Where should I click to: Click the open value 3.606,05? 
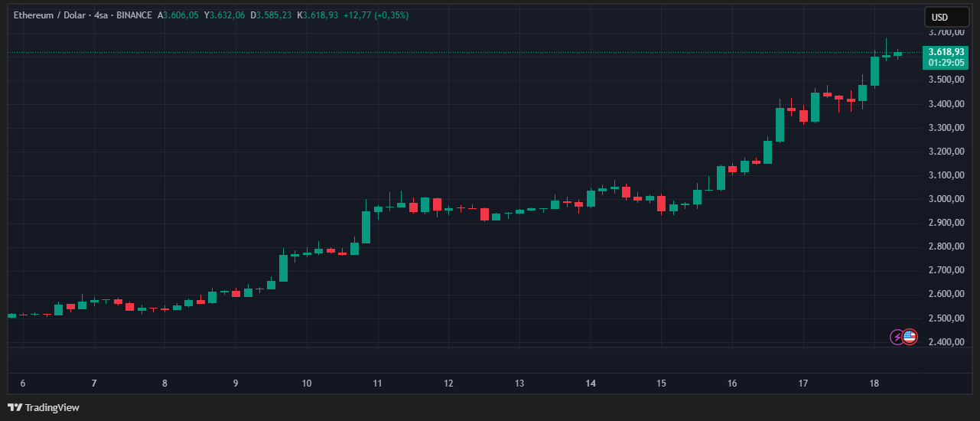point(181,15)
